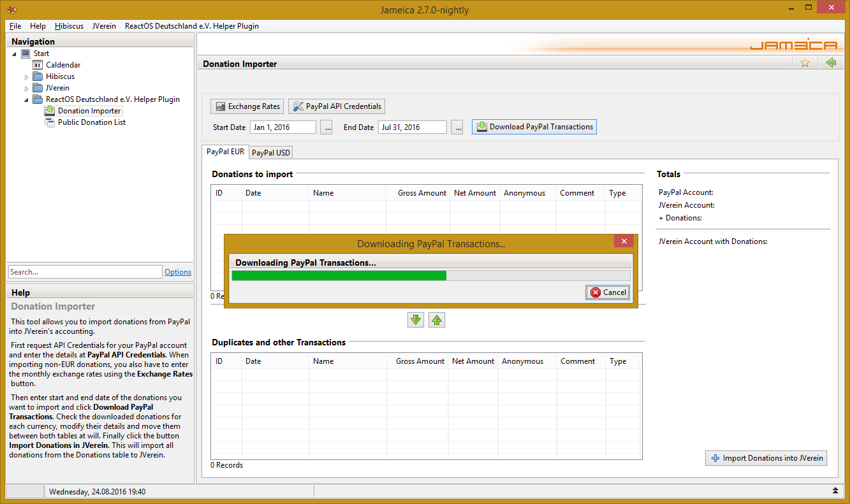Collapse the ReactOS Deutschland Helper Plugin node
Viewport: 850px width, 504px height.
(27, 100)
